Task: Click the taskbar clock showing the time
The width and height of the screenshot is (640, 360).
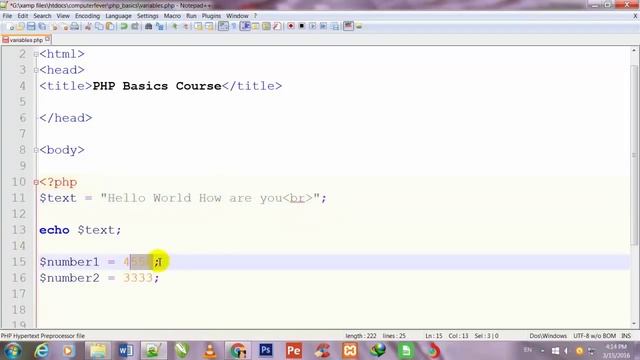Action: pyautogui.click(x=616, y=351)
